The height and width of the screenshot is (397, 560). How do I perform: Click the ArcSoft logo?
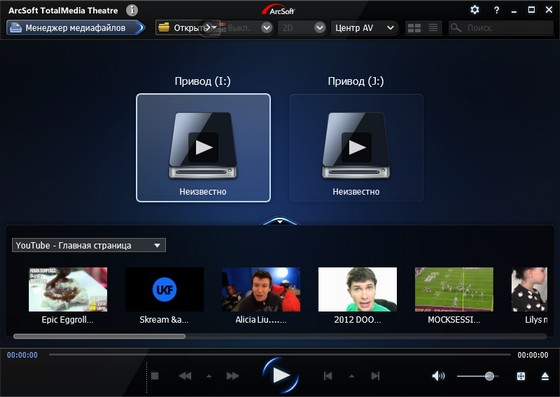coord(279,10)
